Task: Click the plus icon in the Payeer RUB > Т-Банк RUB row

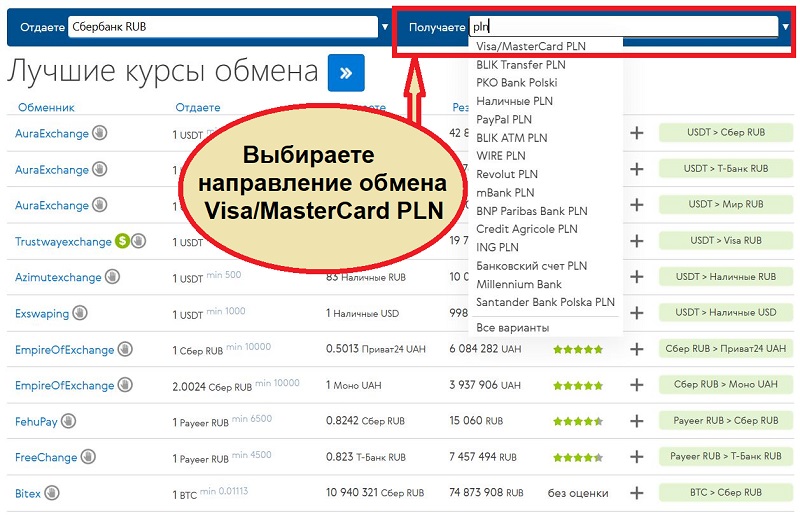Action: coord(636,457)
